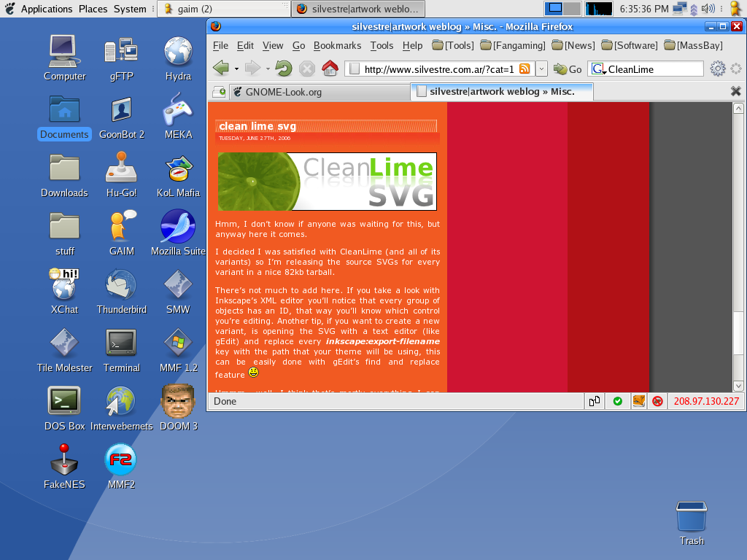Open the Downloads folder icon
The height and width of the screenshot is (560, 747).
click(x=64, y=175)
